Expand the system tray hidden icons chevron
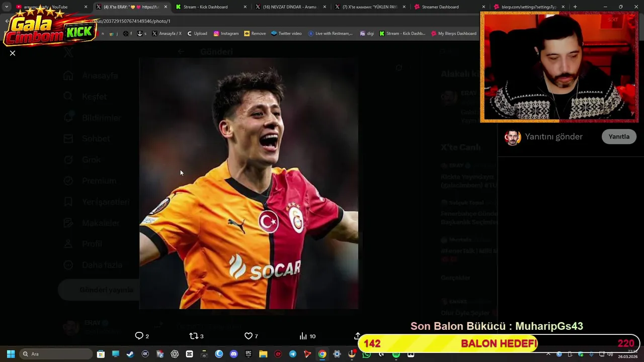The height and width of the screenshot is (362, 644). click(x=548, y=354)
